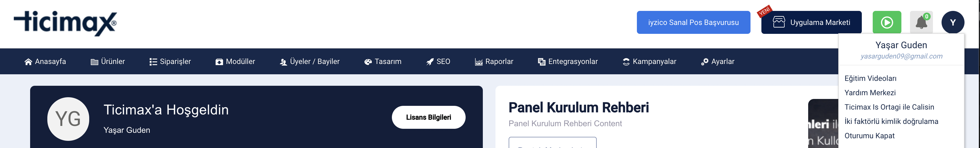Choose Oturumu Kapat to log out
This screenshot has height=148, width=980.
pos(869,136)
